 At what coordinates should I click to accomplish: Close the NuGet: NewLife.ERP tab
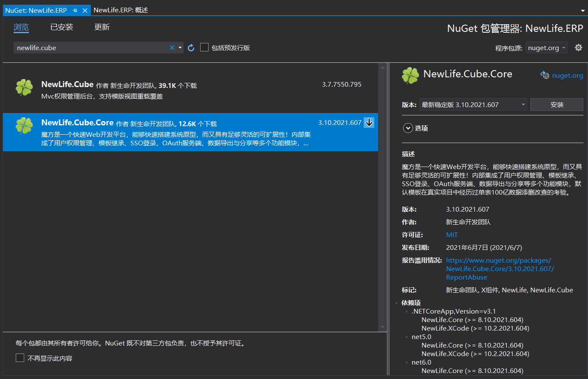[85, 10]
